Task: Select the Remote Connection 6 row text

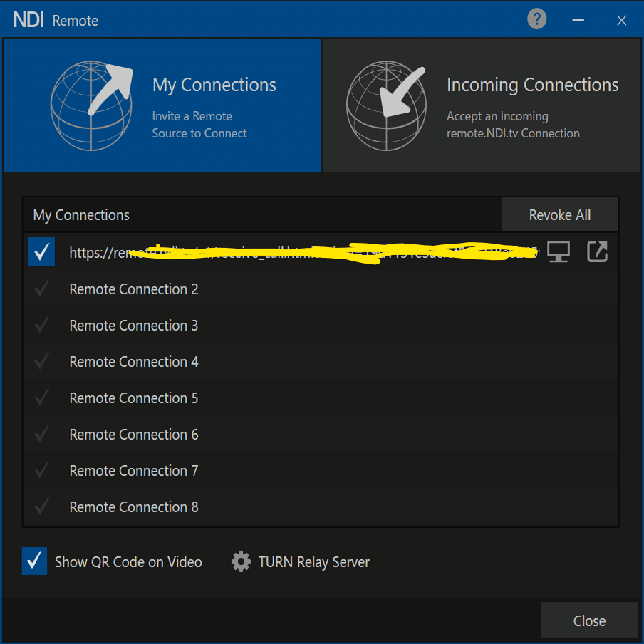Action: (x=134, y=435)
